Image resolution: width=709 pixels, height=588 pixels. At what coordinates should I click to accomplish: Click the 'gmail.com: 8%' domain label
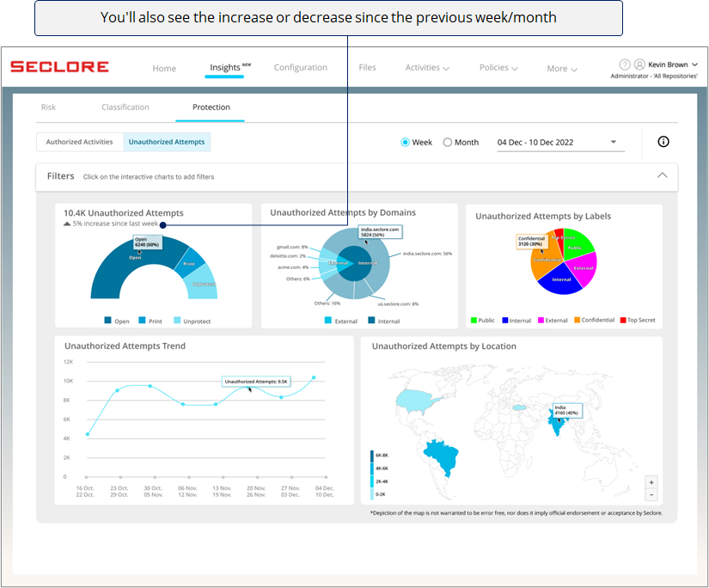coord(292,247)
